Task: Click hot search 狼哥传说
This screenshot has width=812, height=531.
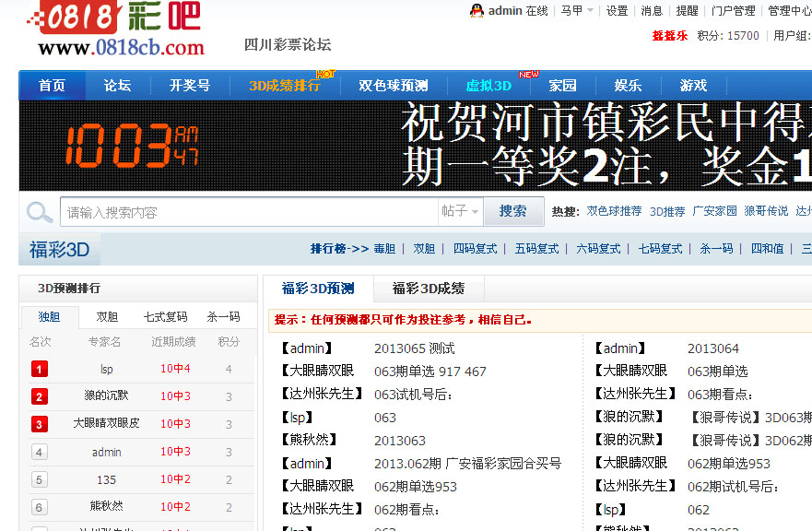Action: coord(766,211)
